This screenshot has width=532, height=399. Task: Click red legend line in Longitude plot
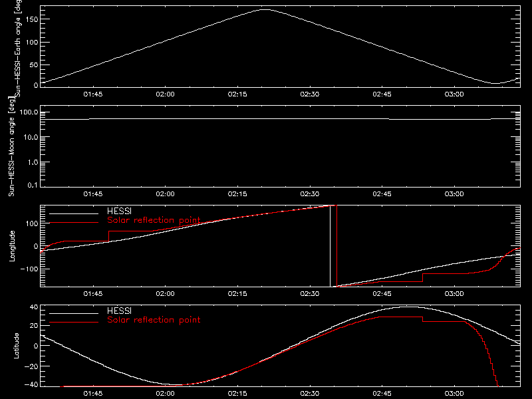74,223
